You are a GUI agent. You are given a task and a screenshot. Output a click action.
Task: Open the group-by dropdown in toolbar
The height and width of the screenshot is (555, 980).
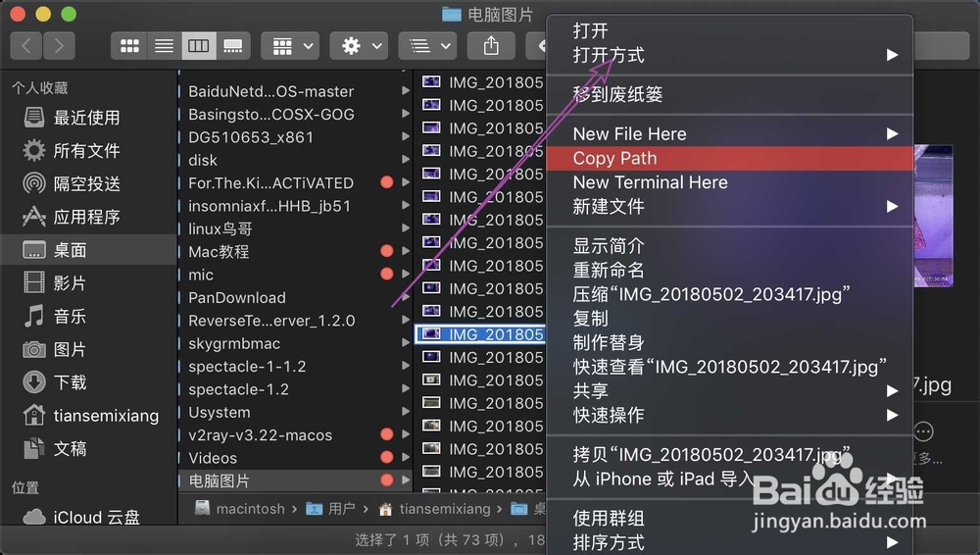[x=291, y=46]
